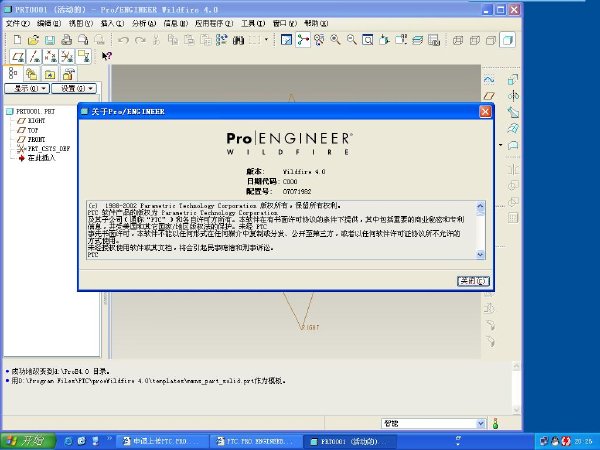Undo the last action
Viewport: 600px width, 450px height.
click(123, 40)
